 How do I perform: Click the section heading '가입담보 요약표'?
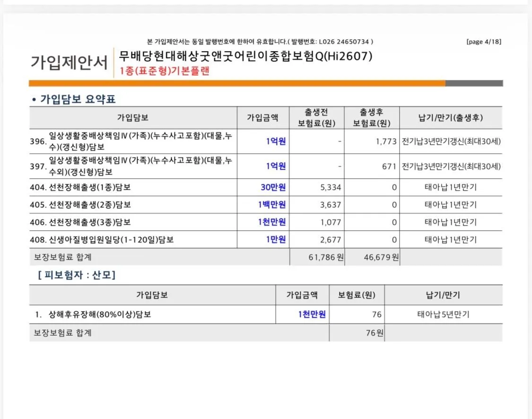coord(78,99)
